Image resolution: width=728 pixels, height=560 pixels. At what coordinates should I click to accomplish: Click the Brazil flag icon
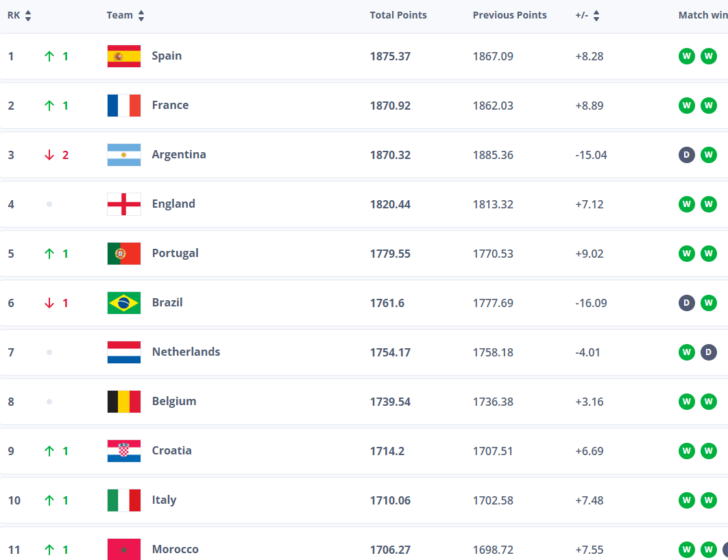[124, 303]
